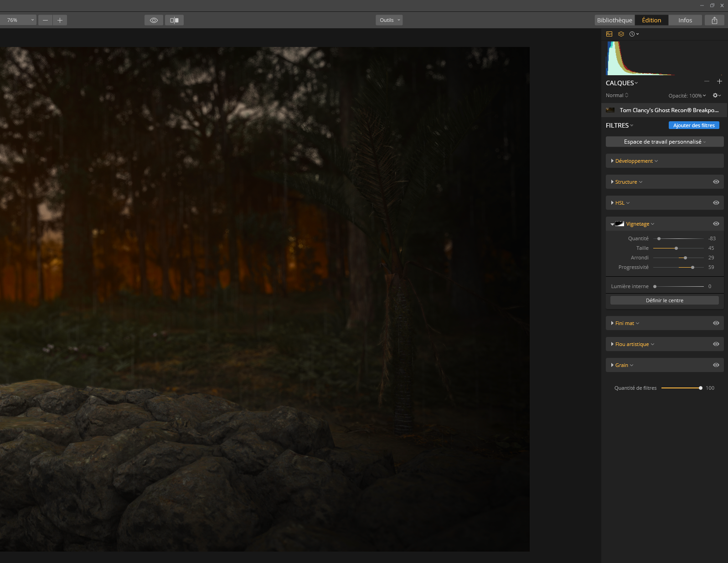Collapse the CALQUES panel header
The width and height of the screenshot is (728, 563).
coord(622,83)
